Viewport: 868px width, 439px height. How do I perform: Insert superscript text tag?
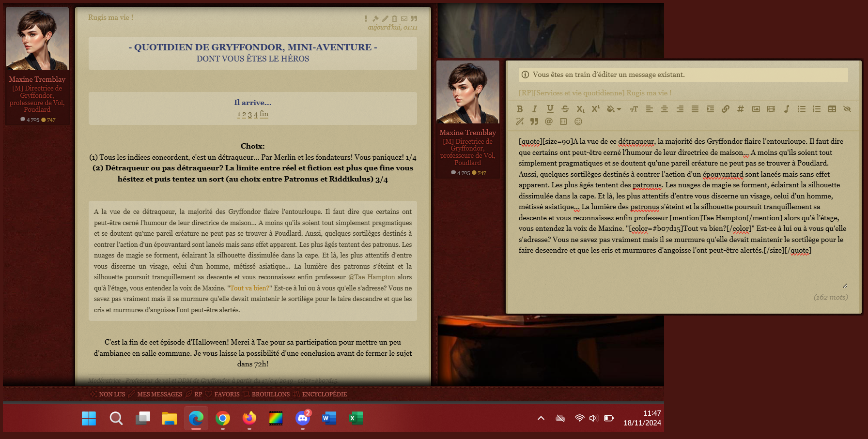[x=596, y=109]
